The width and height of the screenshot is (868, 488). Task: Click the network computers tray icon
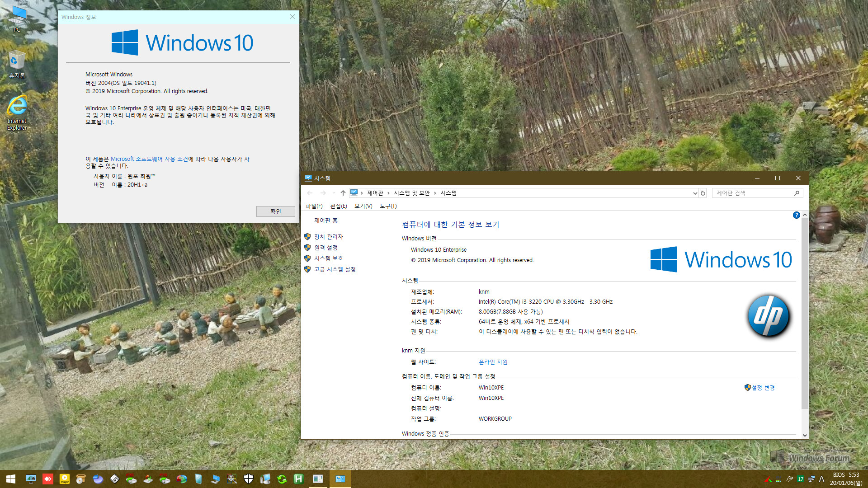[x=811, y=479]
